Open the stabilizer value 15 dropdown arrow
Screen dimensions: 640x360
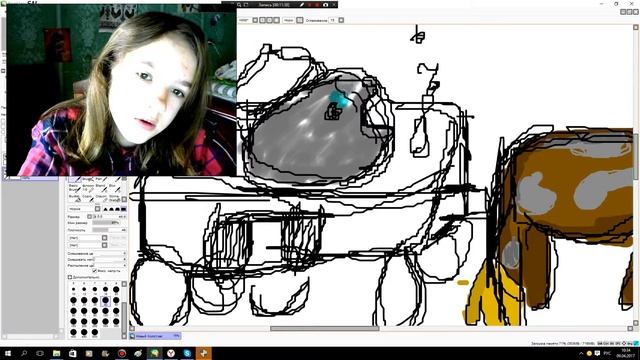[x=341, y=20]
